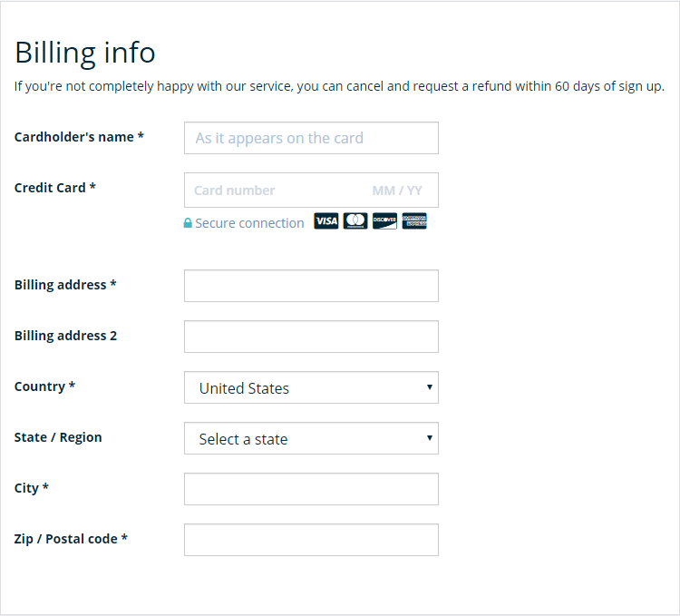680x616 pixels.
Task: Click into the City input field
Action: point(311,489)
